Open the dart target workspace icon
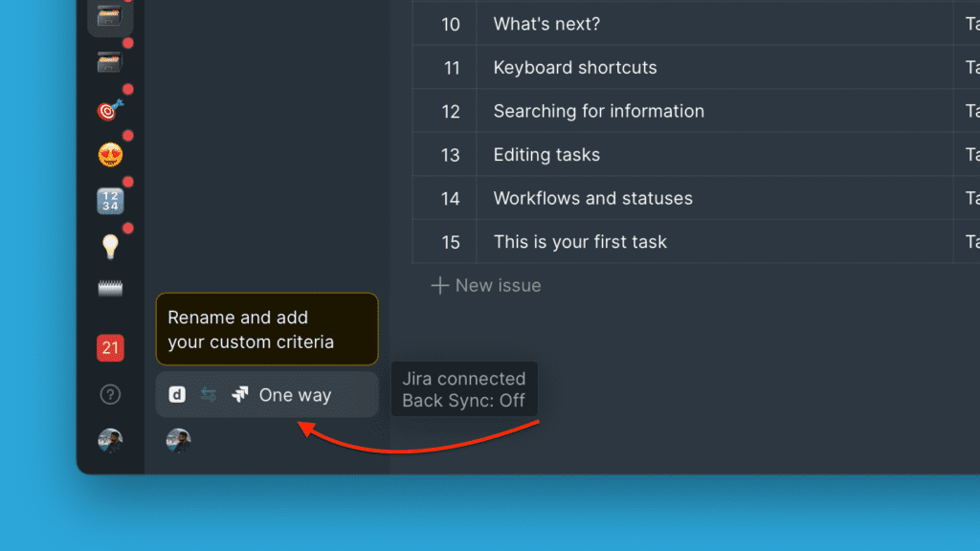The height and width of the screenshot is (551, 980). (110, 110)
